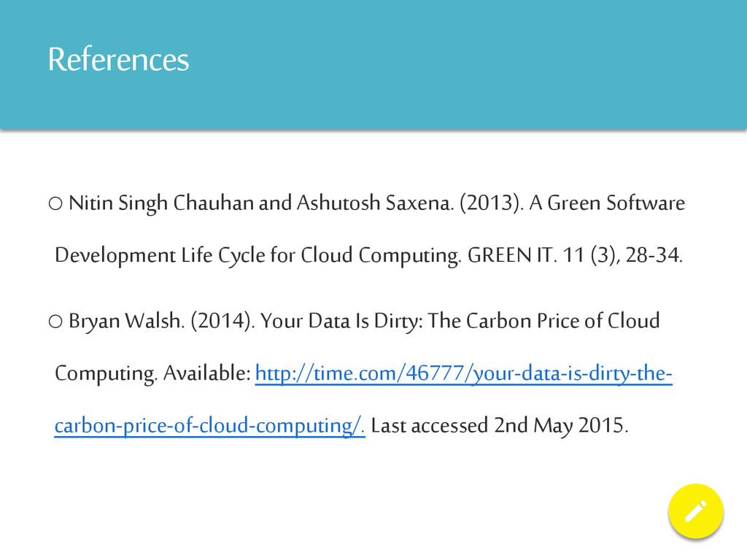Screen dimensions: 747x560
Task: Follow the carbon-price-of-cloud-computing link line
Action: tap(209, 427)
